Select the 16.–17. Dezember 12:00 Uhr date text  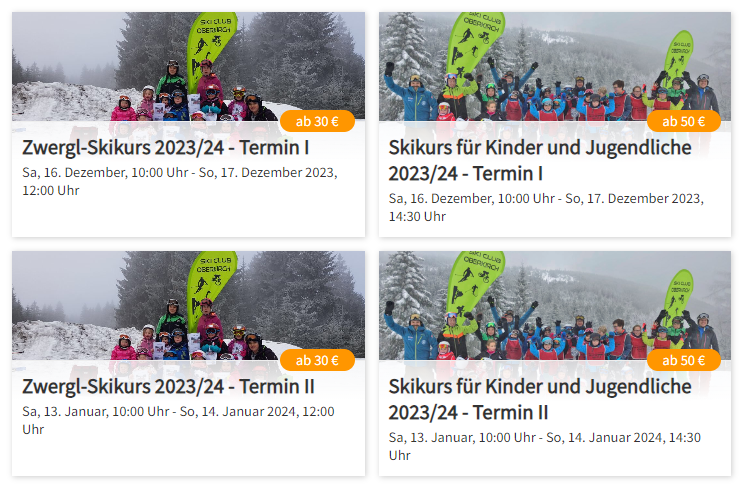click(x=180, y=181)
